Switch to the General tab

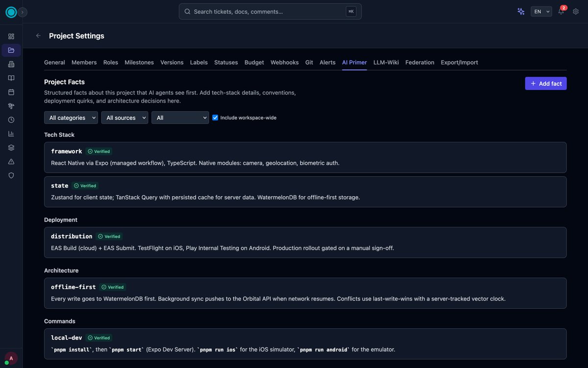54,62
